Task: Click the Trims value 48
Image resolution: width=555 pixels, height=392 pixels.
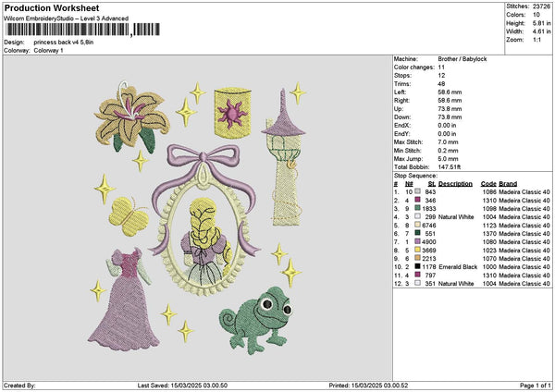Action: [441, 84]
